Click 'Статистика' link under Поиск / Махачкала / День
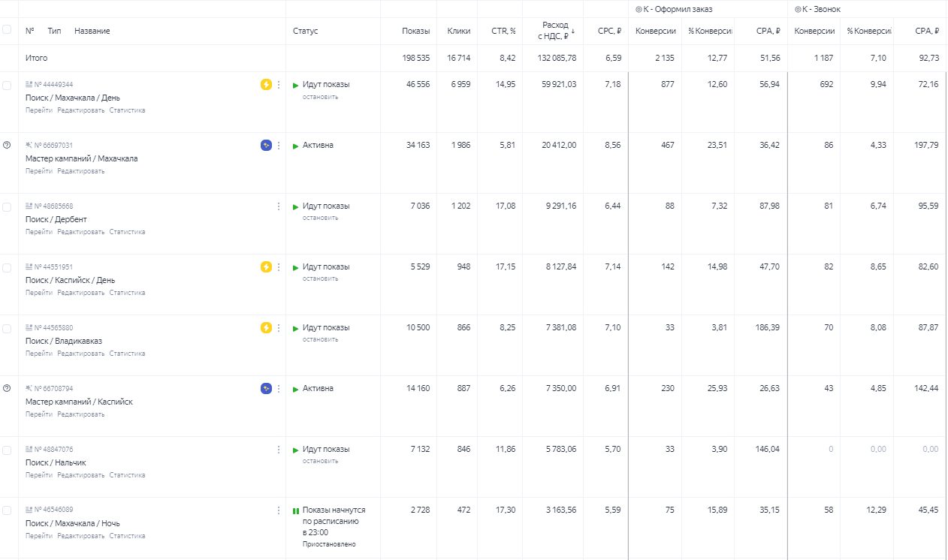 [127, 110]
